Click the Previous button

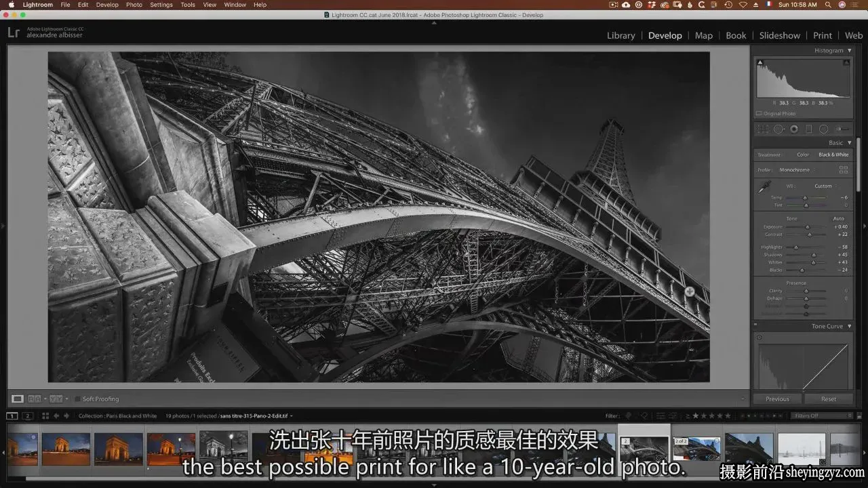click(777, 399)
